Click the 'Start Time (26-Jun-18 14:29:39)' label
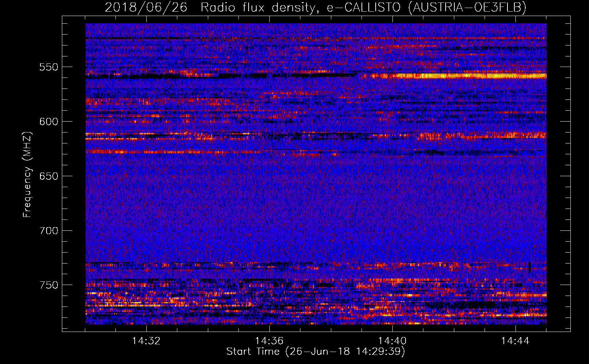Screen dimensions: 589x364 point(316,352)
